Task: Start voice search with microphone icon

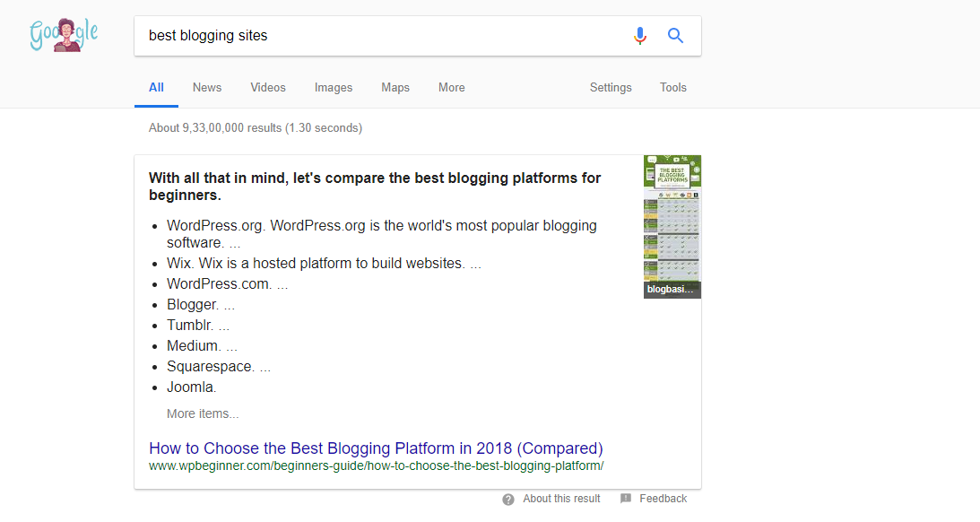Action: click(x=639, y=36)
